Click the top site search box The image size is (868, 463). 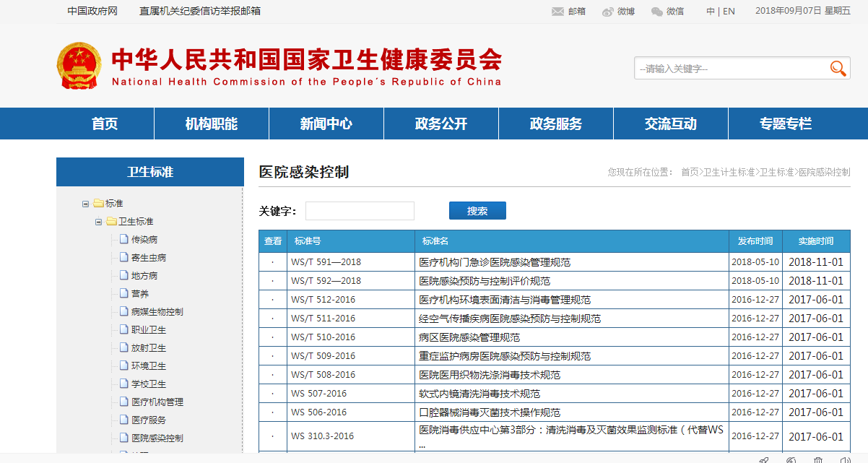(x=729, y=69)
